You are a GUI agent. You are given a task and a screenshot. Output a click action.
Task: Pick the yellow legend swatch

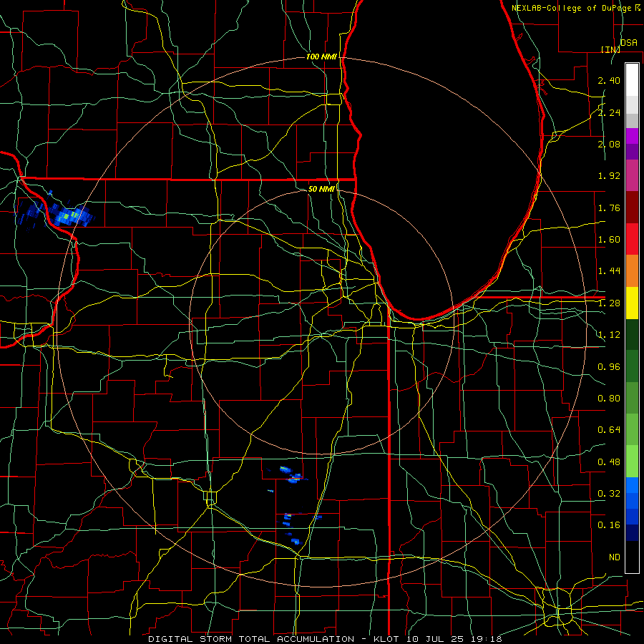coord(632,303)
